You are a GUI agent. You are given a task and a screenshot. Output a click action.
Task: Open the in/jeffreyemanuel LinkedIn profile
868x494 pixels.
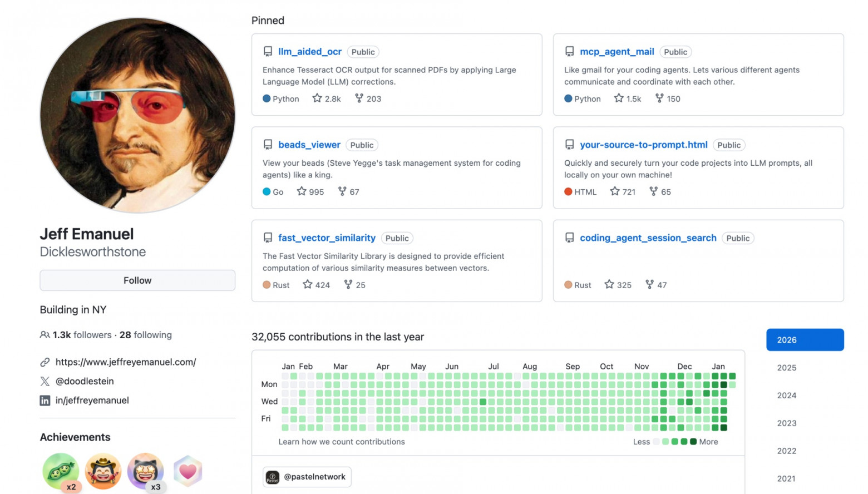[92, 401]
